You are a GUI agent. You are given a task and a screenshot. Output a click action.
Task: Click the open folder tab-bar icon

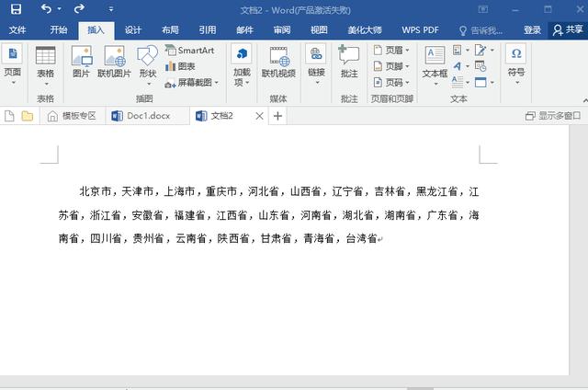pos(27,116)
